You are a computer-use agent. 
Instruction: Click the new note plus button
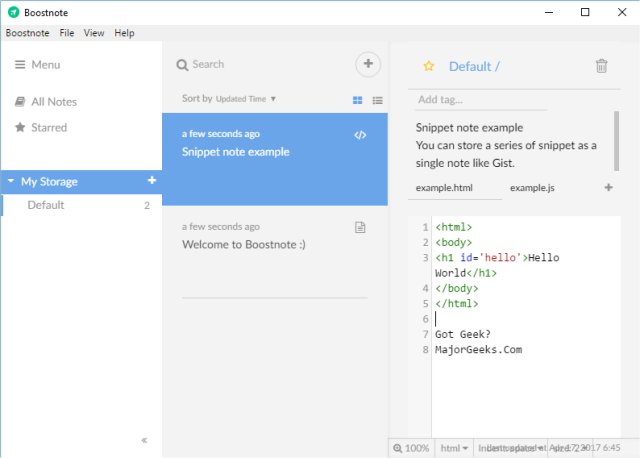coord(368,64)
